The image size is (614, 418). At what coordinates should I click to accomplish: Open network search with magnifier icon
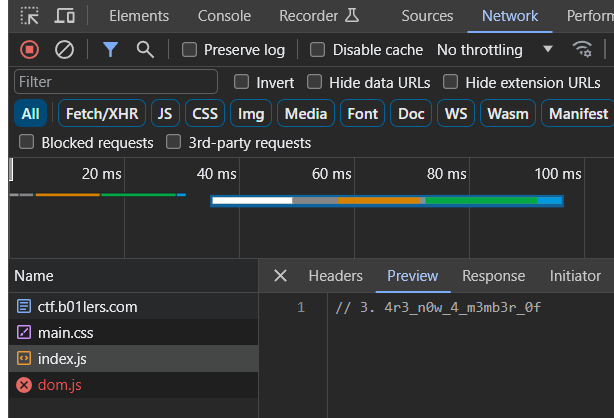[145, 50]
